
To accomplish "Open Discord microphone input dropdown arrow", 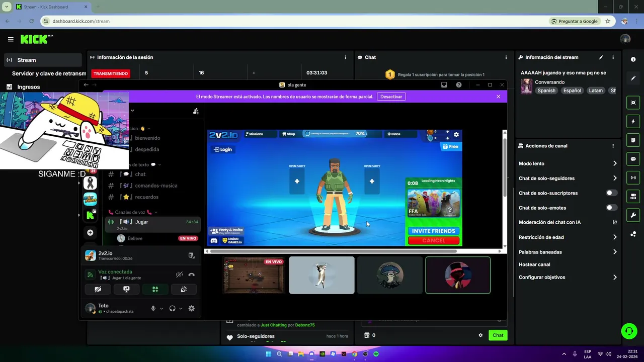I will point(162,309).
